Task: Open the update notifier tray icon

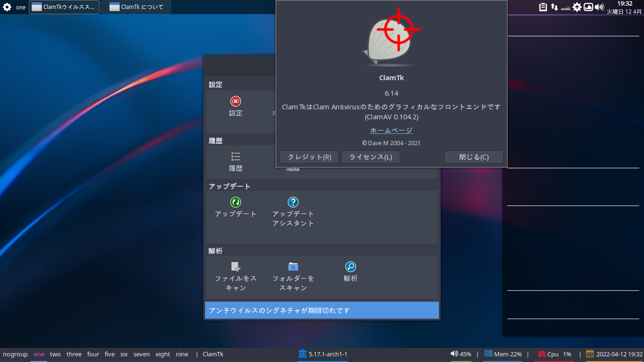Action: [577, 7]
